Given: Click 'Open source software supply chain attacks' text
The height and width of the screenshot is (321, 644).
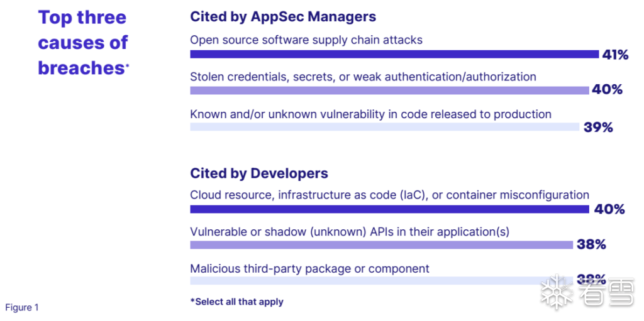Looking at the screenshot, I should 306,40.
